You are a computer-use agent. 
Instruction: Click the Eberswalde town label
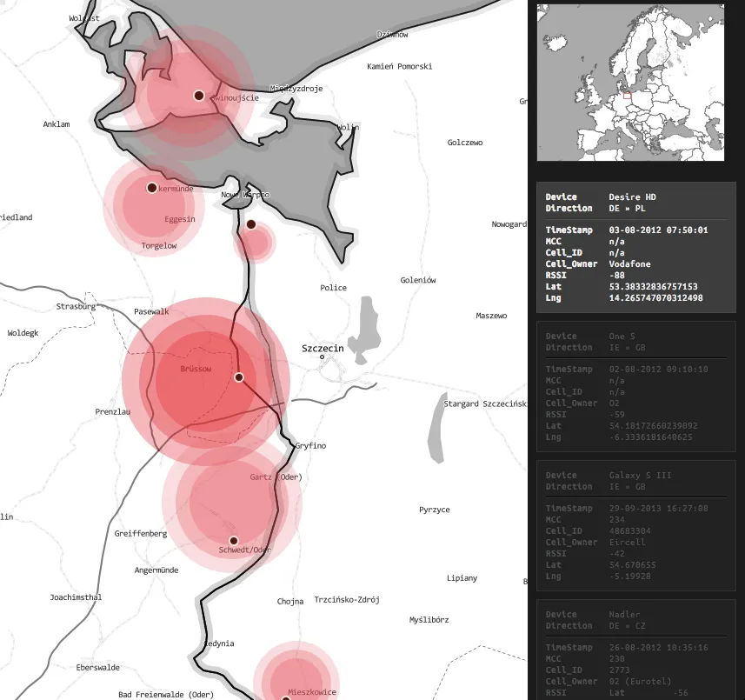click(98, 668)
